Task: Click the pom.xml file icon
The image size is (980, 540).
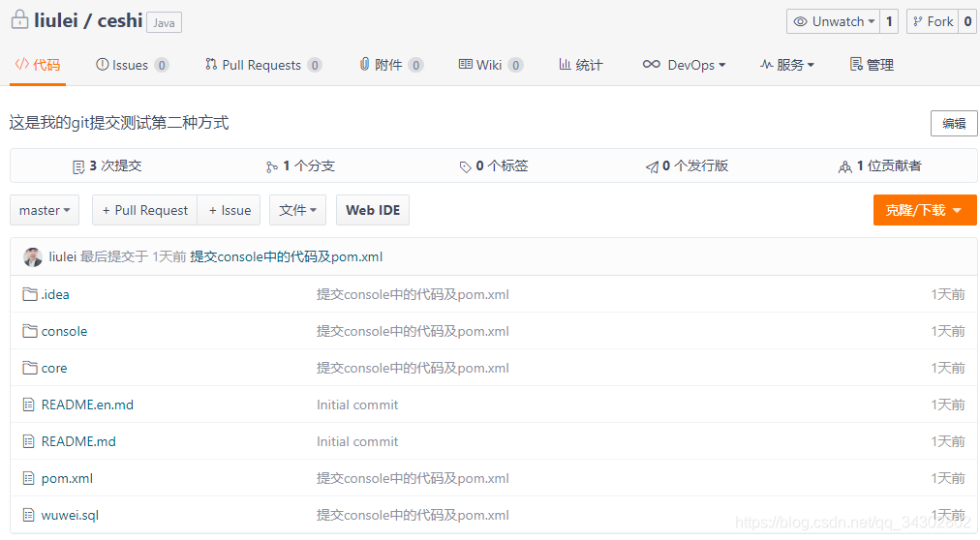Action: point(28,478)
